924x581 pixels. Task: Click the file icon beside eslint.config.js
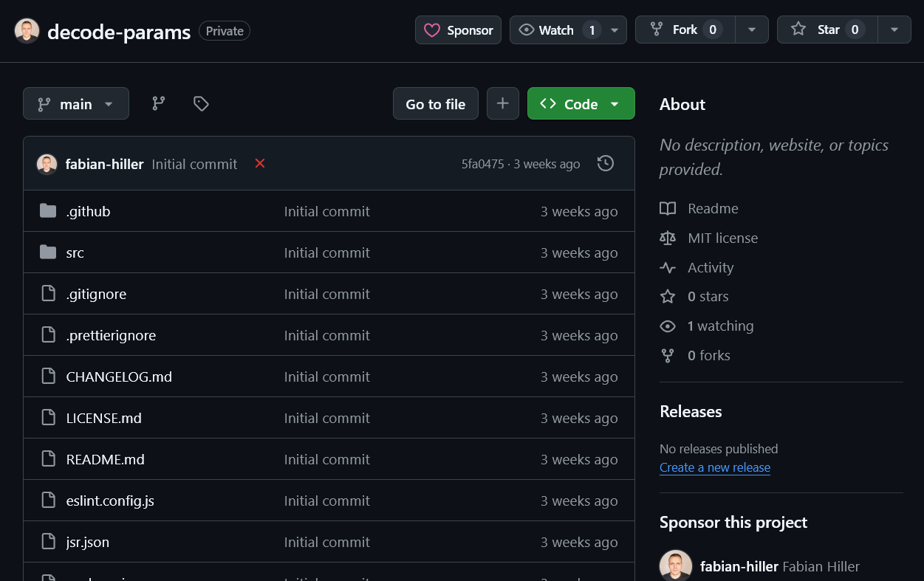tap(49, 501)
